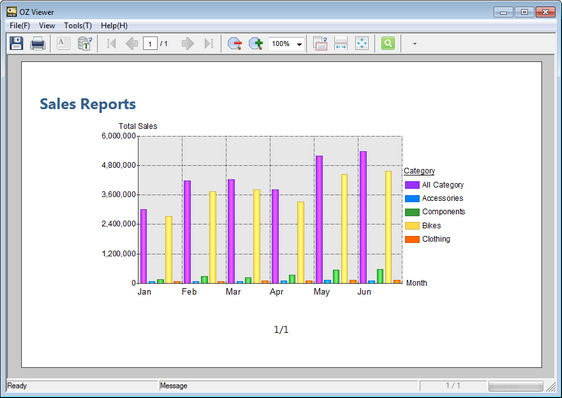Click the current page number field

pos(150,44)
